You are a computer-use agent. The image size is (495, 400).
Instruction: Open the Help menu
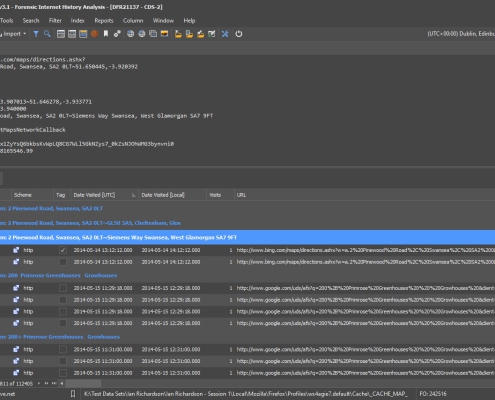point(189,21)
